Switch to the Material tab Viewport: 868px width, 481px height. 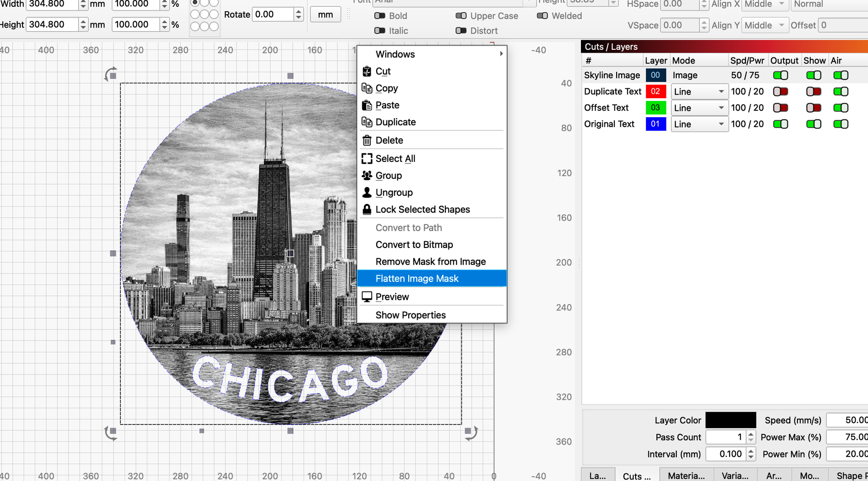[686, 476]
